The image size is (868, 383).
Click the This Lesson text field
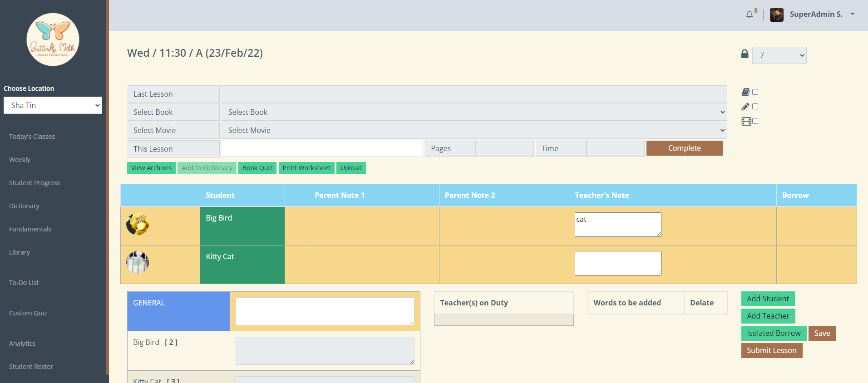[321, 148]
